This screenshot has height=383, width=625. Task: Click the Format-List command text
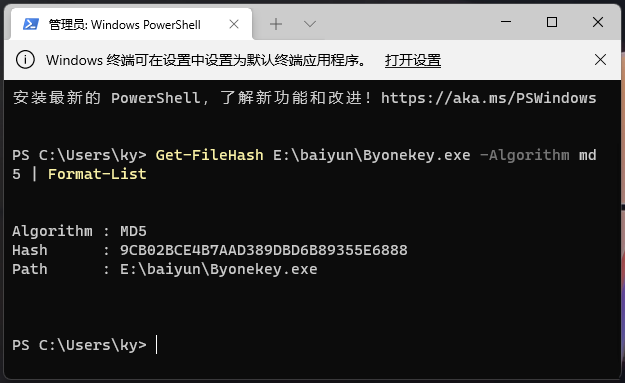[x=97, y=174]
